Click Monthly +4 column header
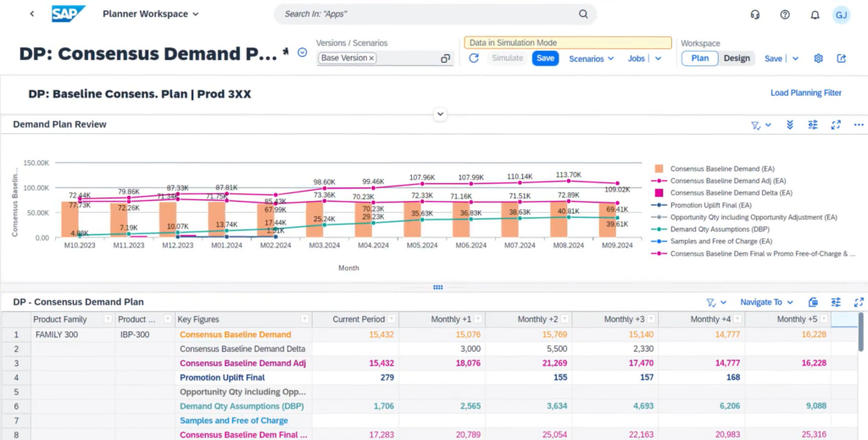This screenshot has width=868, height=440. click(701, 320)
